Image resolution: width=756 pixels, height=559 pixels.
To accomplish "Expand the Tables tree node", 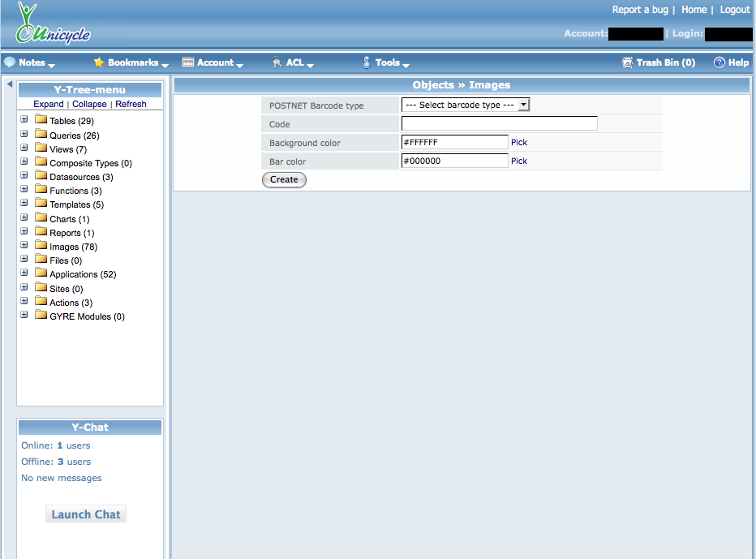I will point(24,121).
